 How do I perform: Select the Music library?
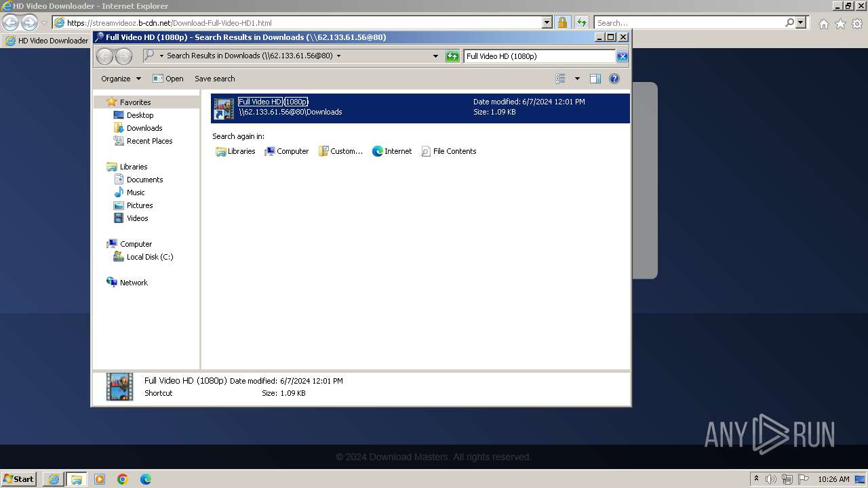tap(136, 192)
